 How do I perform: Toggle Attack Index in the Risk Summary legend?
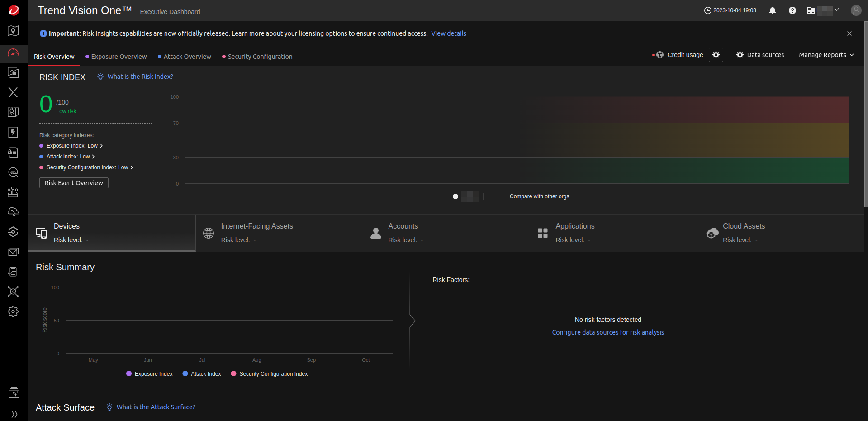[201, 373]
